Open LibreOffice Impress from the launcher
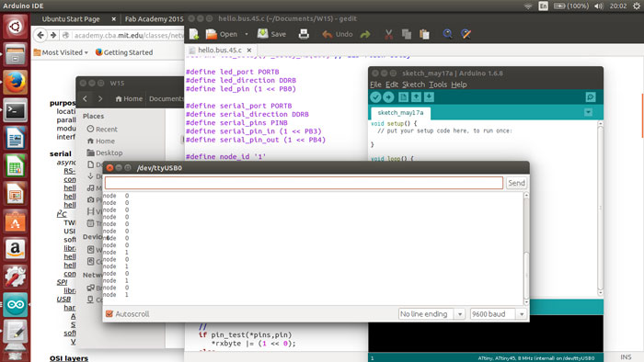Image resolution: width=644 pixels, height=362 pixels. click(16, 194)
